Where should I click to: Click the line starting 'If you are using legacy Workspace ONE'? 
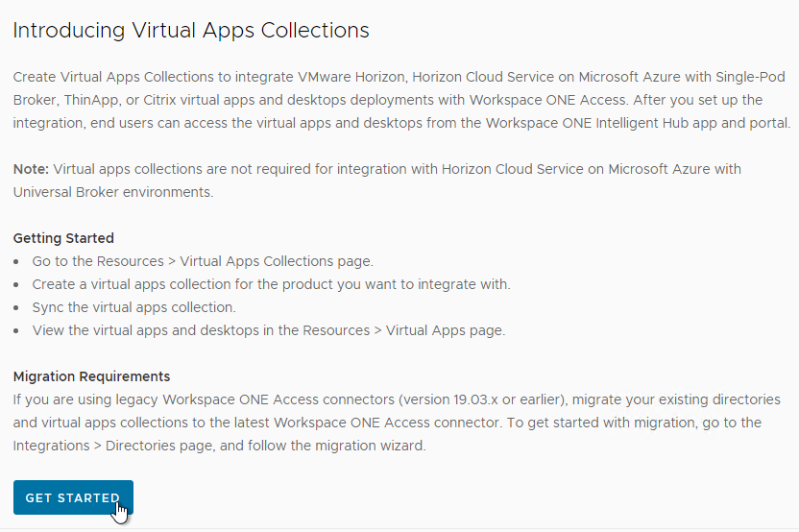(x=397, y=399)
